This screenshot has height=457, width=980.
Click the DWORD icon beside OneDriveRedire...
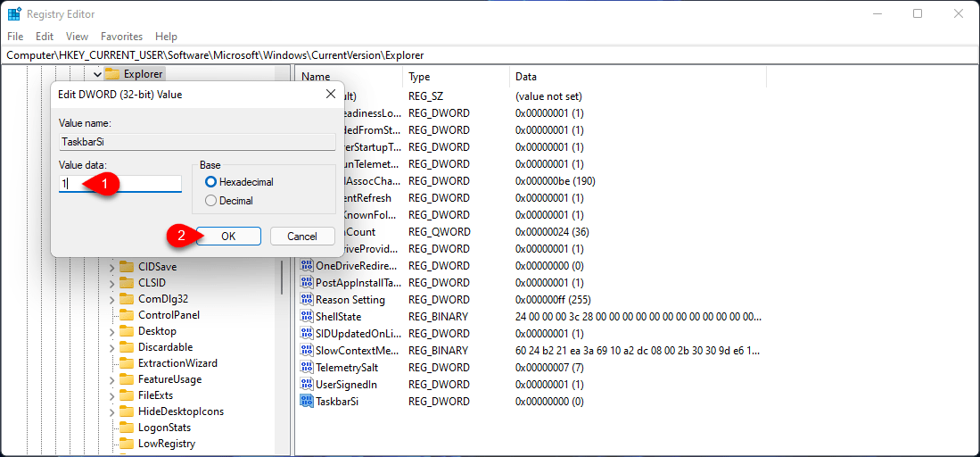tap(307, 265)
